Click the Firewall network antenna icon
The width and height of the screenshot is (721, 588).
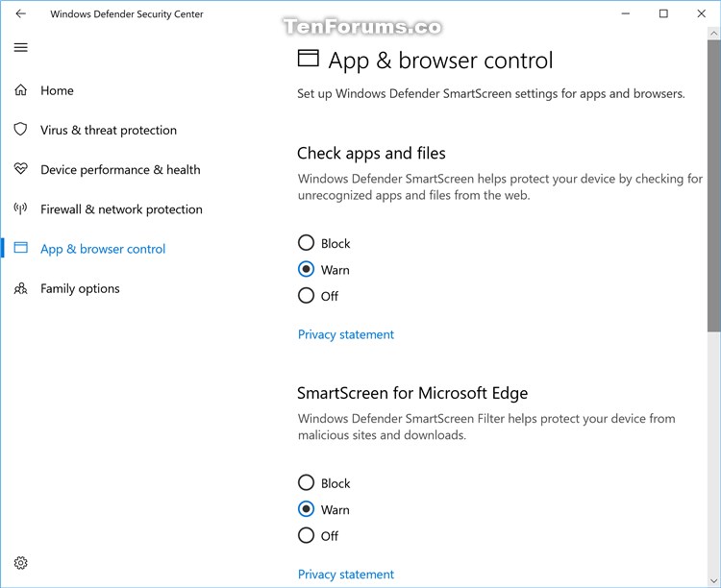[20, 208]
